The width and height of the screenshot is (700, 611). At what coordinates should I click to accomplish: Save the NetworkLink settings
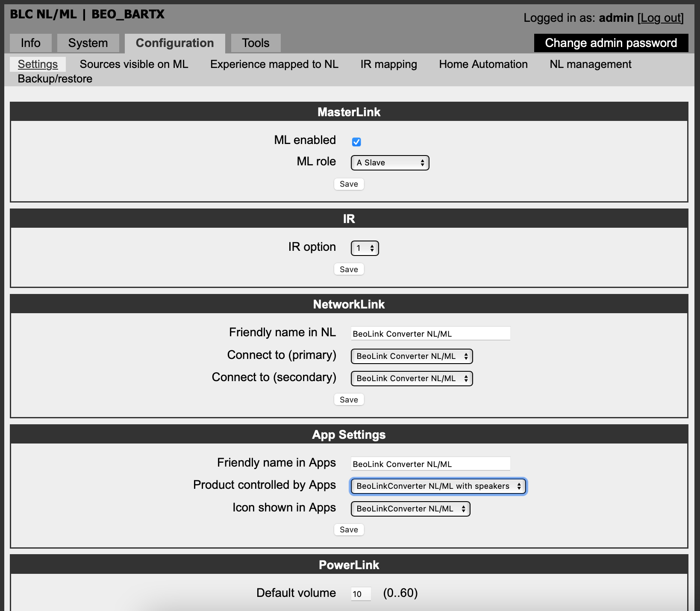[349, 400]
